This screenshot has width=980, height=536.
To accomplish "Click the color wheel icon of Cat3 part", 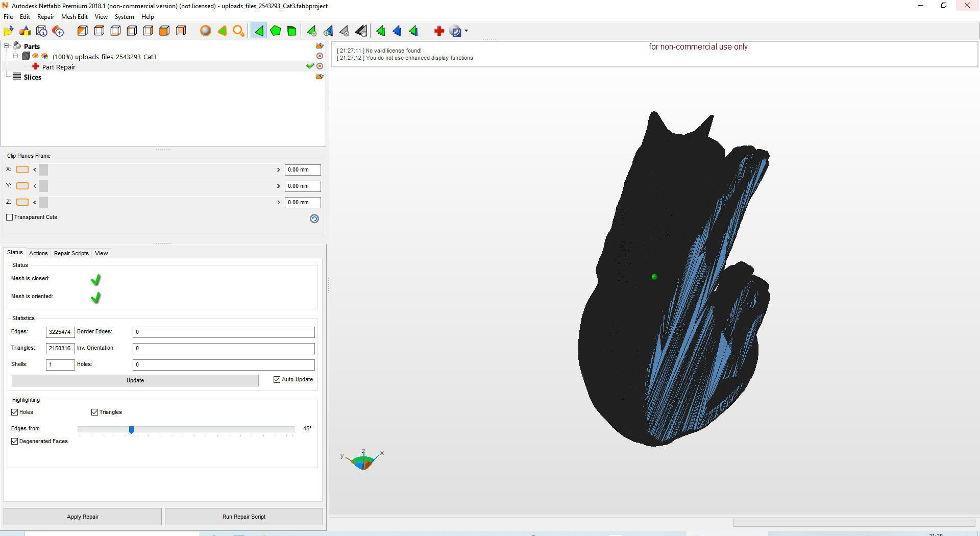I will 45,56.
